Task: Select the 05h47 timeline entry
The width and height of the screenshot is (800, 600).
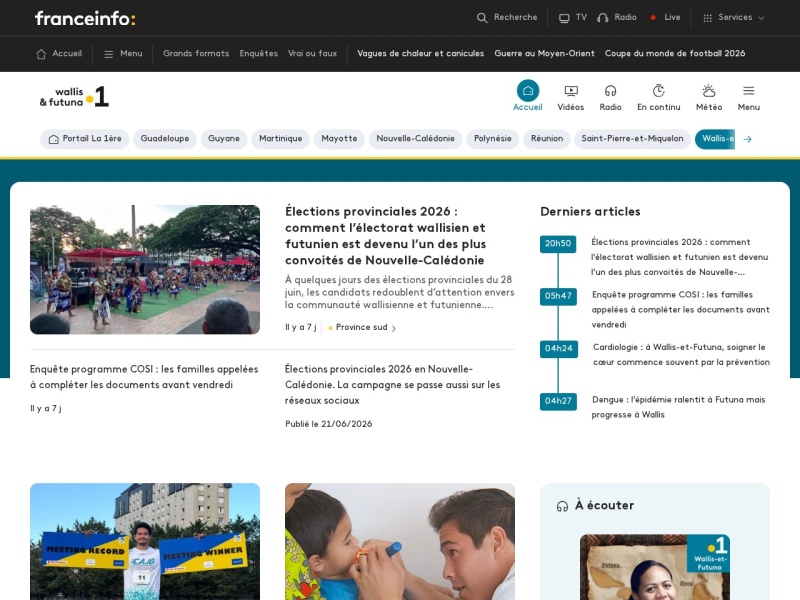Action: 558,296
